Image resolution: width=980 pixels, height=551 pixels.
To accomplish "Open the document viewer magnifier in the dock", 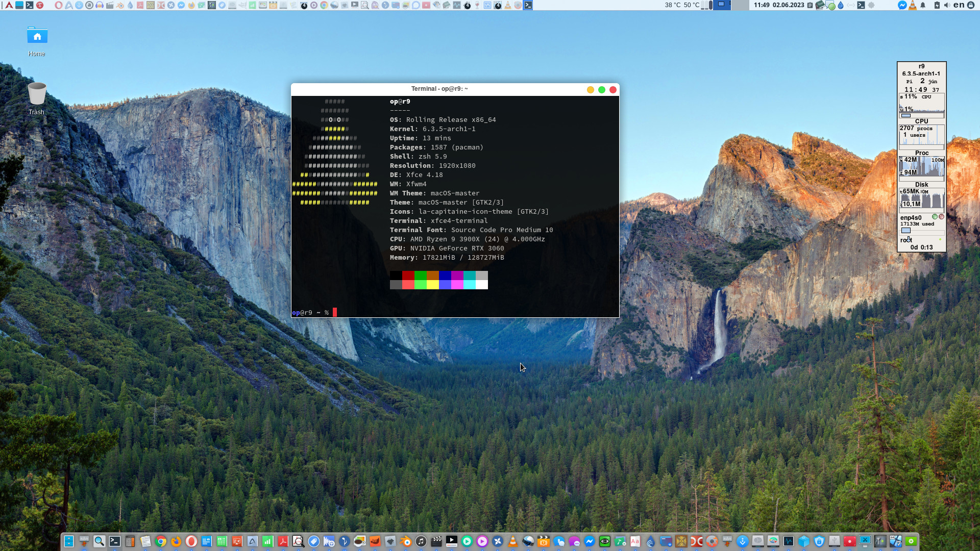I will [x=299, y=541].
